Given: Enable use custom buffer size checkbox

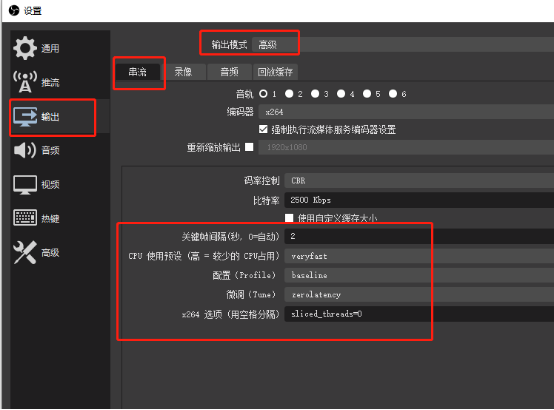Looking at the screenshot, I should [x=289, y=218].
